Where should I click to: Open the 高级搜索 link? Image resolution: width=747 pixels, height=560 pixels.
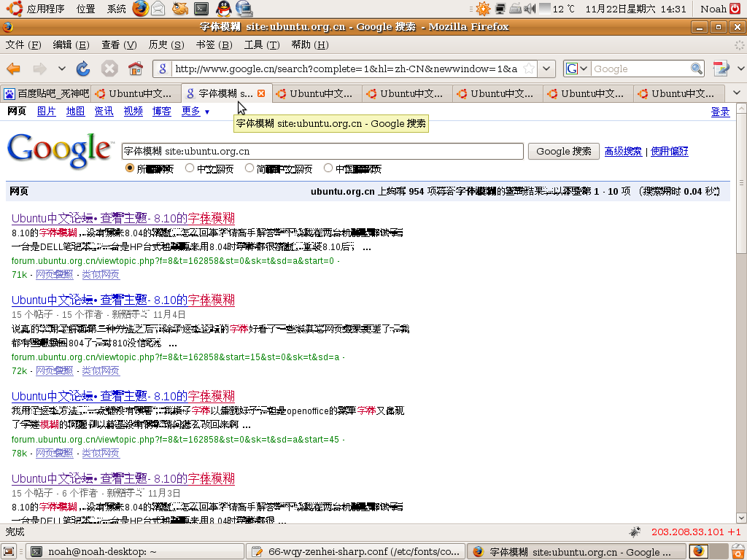(x=623, y=152)
